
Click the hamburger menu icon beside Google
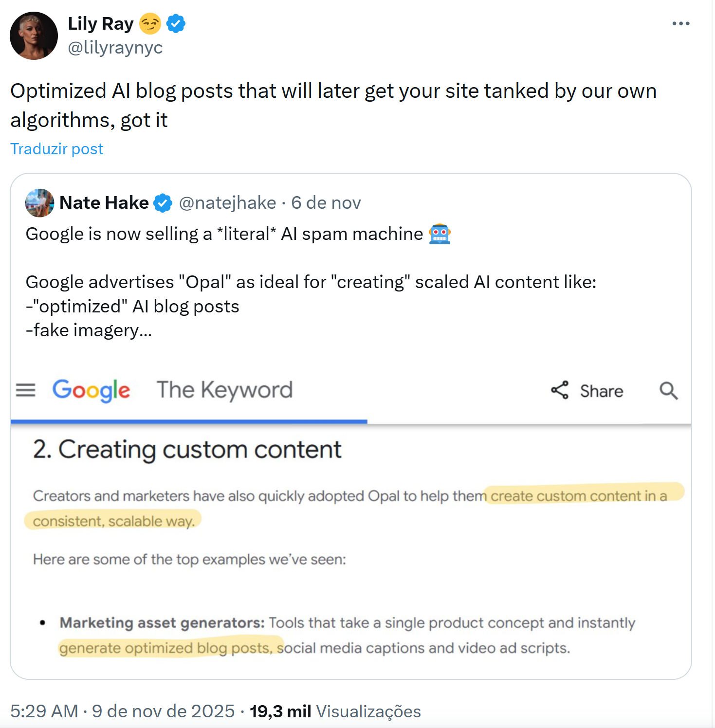tap(26, 390)
